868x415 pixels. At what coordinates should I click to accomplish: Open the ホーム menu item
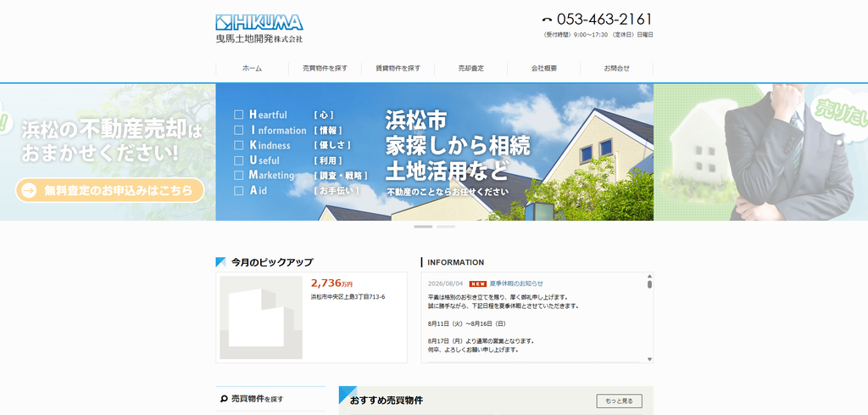[252, 69]
